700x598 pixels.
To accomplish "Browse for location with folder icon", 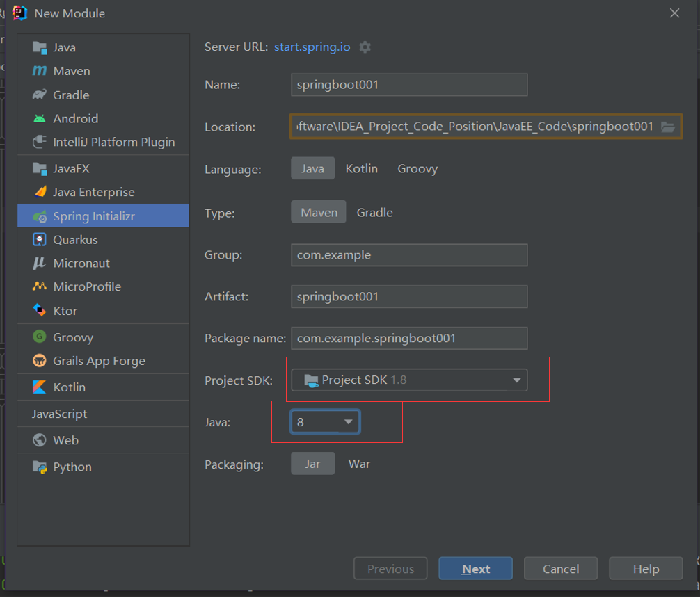I will tap(668, 127).
